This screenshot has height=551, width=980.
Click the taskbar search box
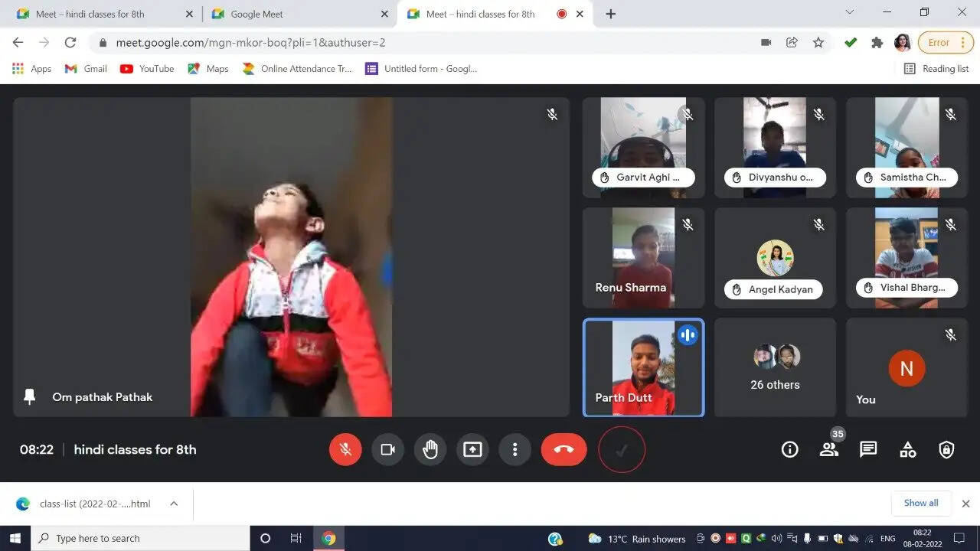tap(140, 538)
